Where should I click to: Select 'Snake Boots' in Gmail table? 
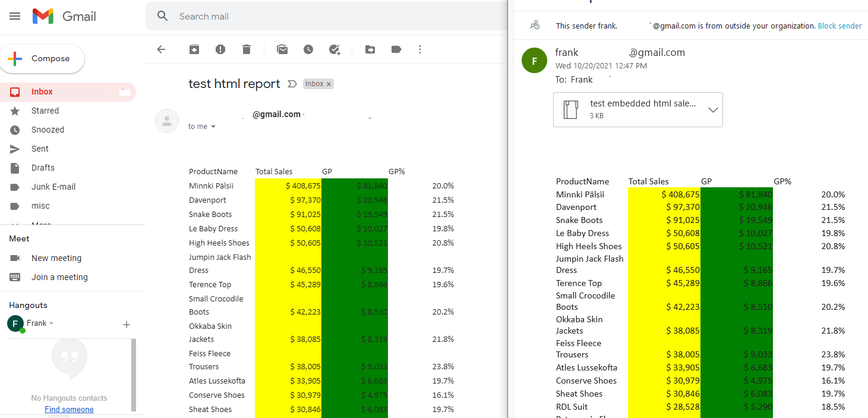tap(210, 214)
